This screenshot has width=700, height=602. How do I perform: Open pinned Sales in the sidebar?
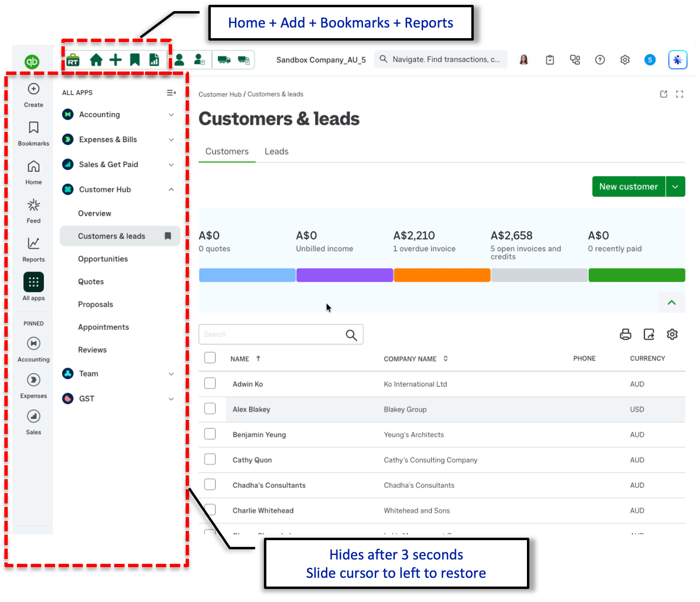click(33, 422)
